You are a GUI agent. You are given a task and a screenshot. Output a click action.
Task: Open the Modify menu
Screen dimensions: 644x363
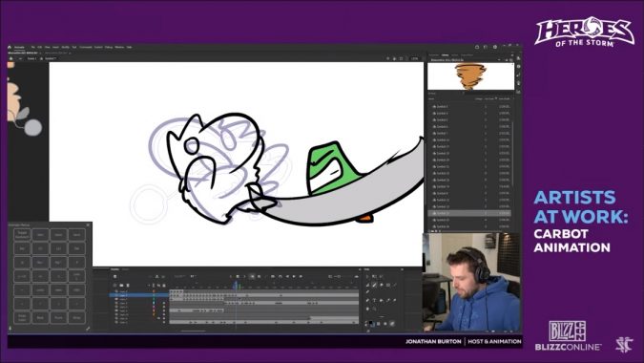pos(65,47)
